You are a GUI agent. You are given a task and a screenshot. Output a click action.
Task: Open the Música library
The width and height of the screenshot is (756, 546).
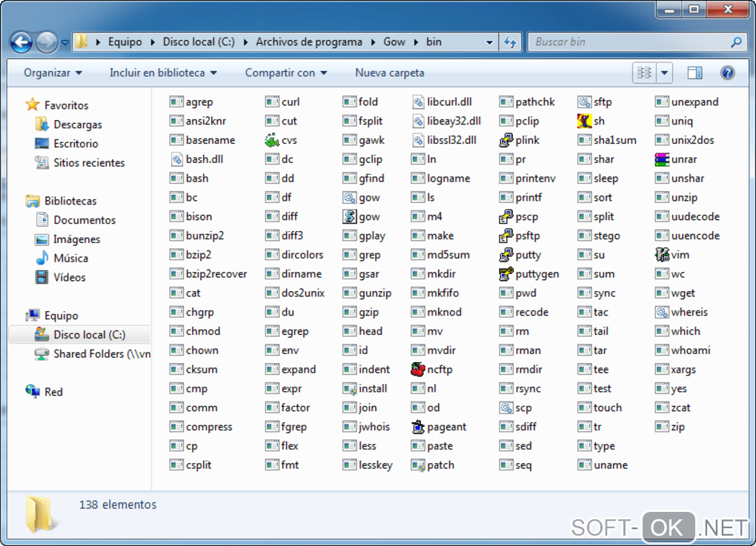tap(71, 259)
